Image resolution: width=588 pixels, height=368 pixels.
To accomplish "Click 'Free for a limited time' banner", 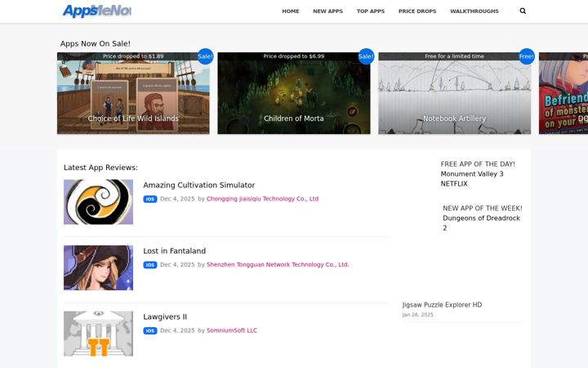I will pos(455,56).
